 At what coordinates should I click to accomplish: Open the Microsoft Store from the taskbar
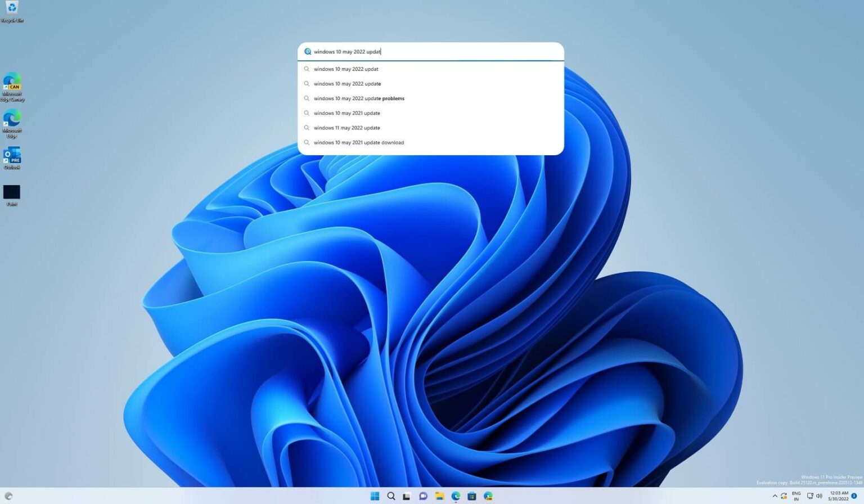471,496
